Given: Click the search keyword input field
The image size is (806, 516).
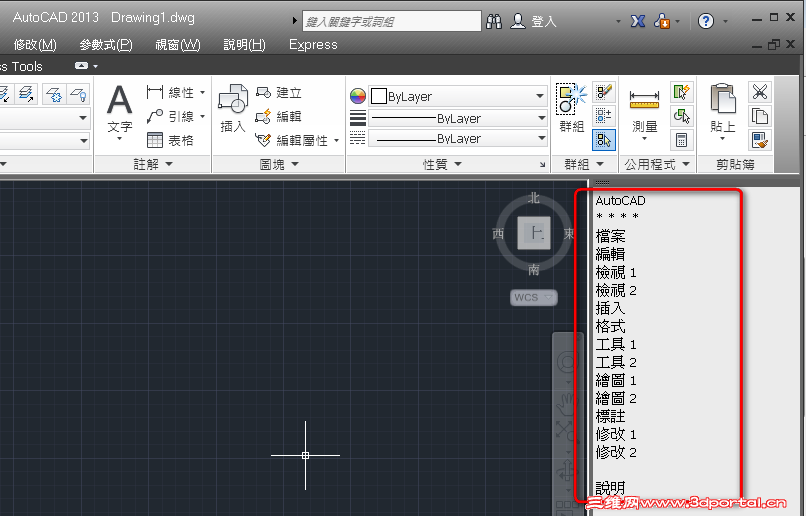Looking at the screenshot, I should 392,22.
